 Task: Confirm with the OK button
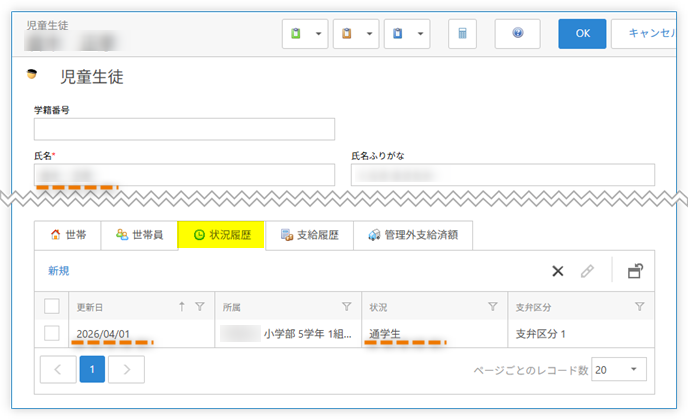point(582,33)
